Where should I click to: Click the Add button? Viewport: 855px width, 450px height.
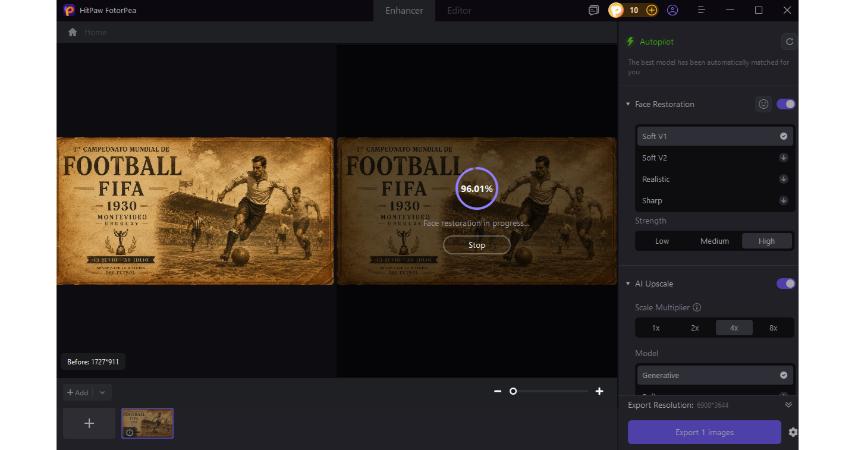[77, 392]
